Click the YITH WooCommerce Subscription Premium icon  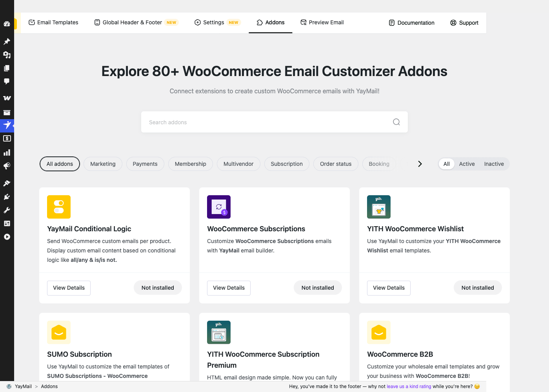219,332
